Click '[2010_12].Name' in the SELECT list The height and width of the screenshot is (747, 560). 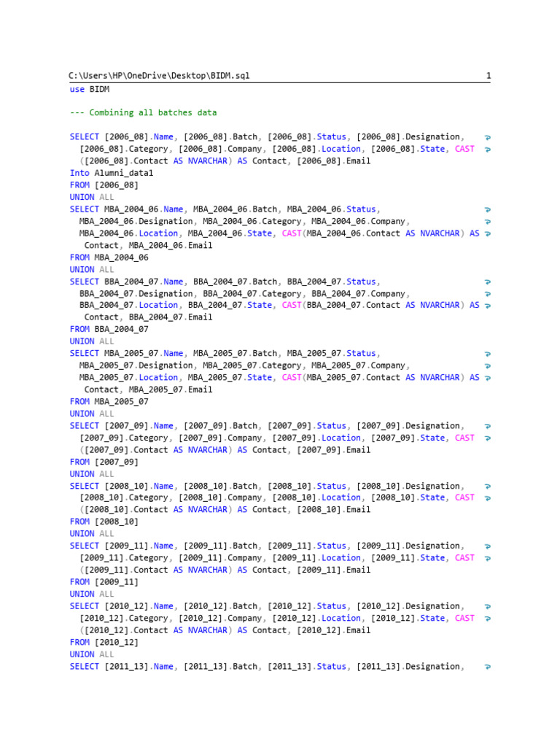pyautogui.click(x=139, y=606)
